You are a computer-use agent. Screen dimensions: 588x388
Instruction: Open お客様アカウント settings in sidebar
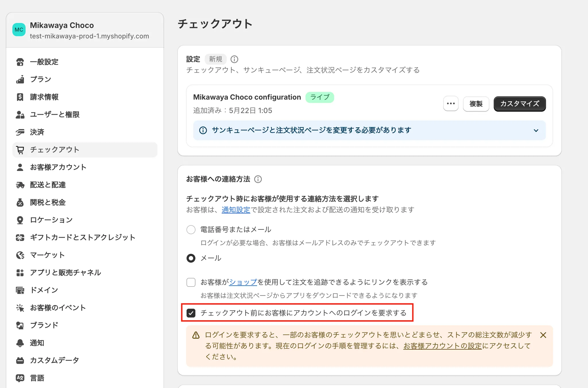click(58, 167)
